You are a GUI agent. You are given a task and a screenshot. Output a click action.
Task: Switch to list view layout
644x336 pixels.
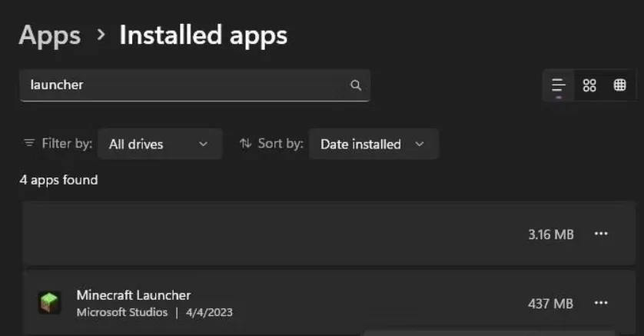click(x=558, y=85)
